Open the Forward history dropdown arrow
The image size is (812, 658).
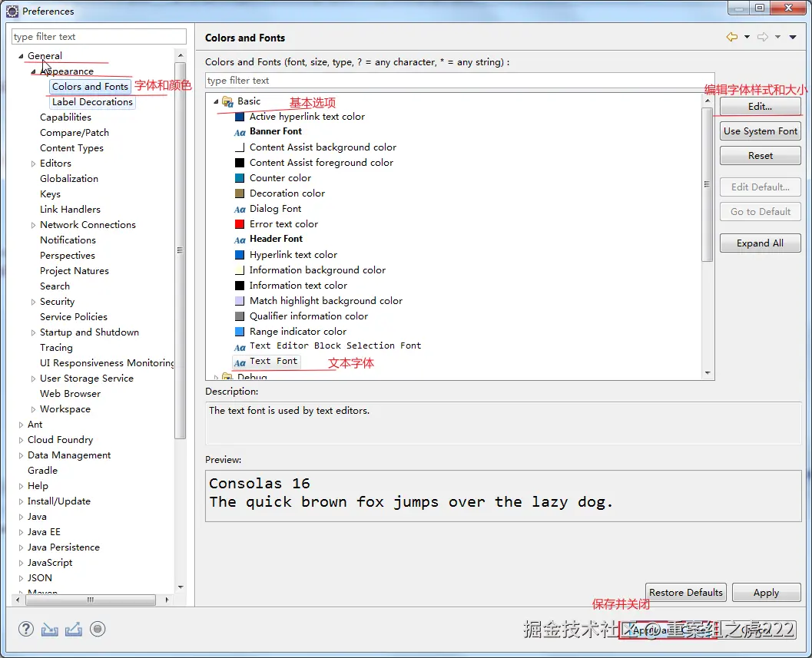777,37
